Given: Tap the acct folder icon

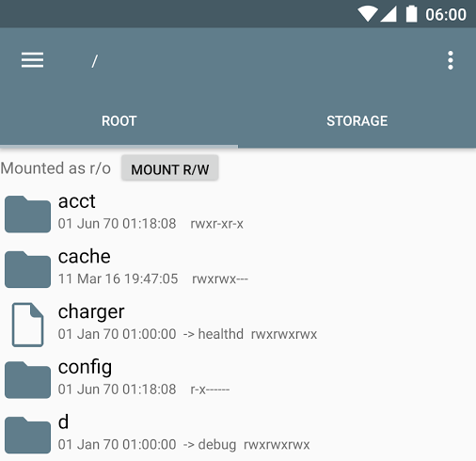Looking at the screenshot, I should [27, 215].
